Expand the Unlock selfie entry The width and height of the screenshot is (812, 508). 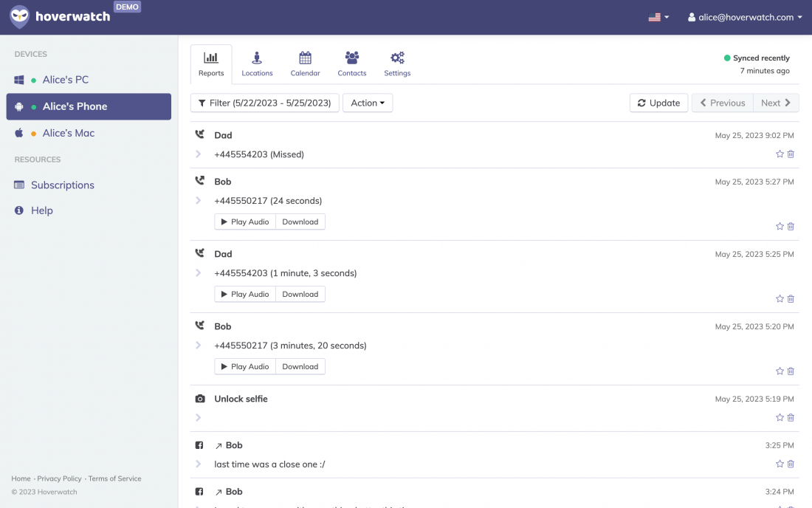pyautogui.click(x=199, y=417)
